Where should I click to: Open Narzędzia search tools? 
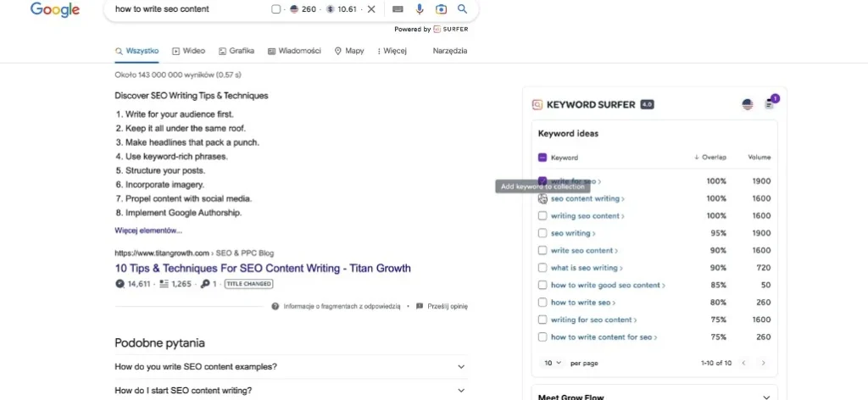tap(450, 51)
